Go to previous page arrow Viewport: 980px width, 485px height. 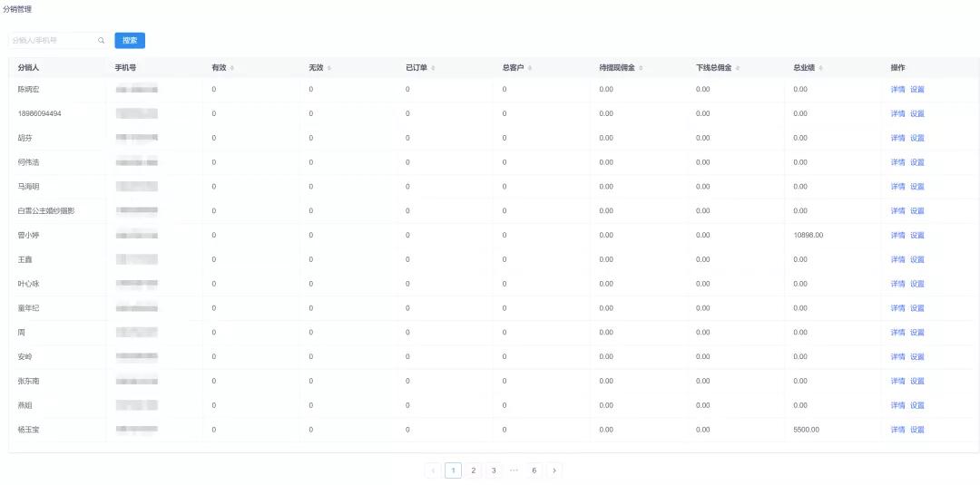coord(433,470)
